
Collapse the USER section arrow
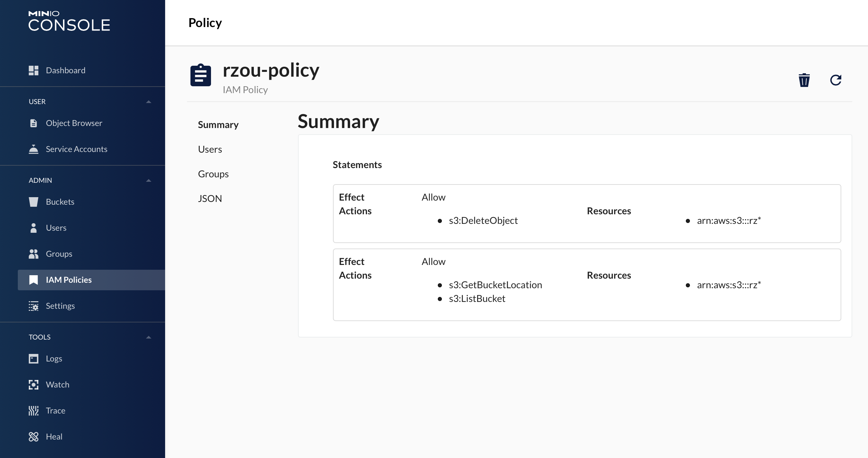[x=149, y=102]
